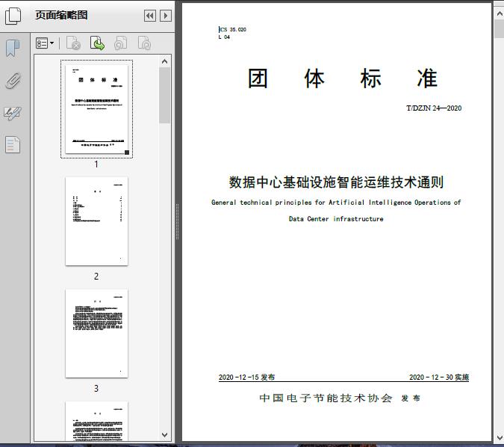Click the 2020-12-30 实施 date text

(x=439, y=377)
